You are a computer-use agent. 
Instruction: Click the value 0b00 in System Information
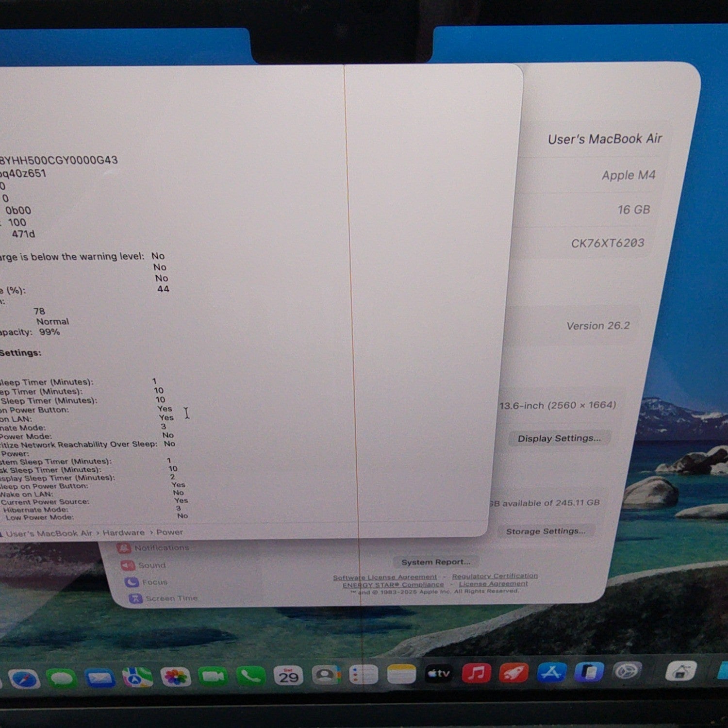click(18, 210)
